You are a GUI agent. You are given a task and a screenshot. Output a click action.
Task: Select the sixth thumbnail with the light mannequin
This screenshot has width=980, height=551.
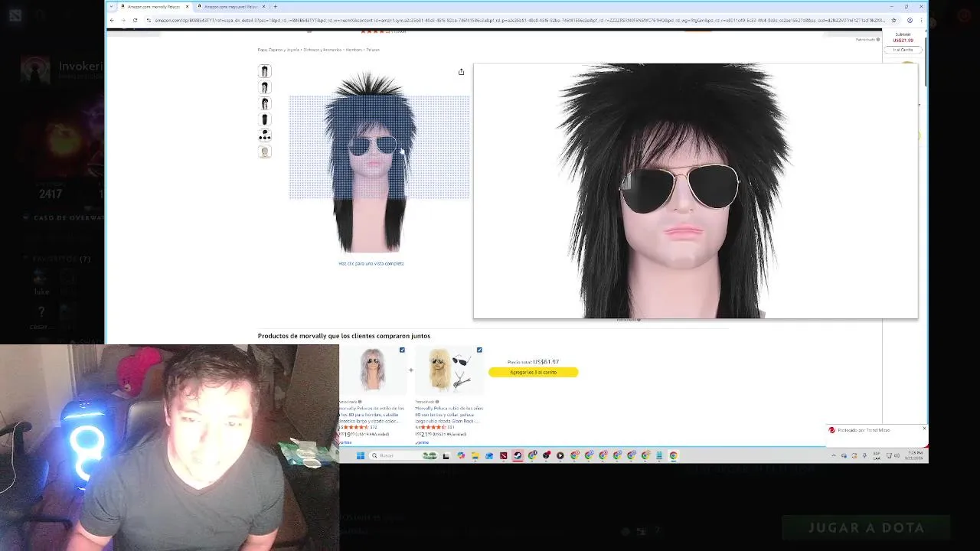[265, 152]
